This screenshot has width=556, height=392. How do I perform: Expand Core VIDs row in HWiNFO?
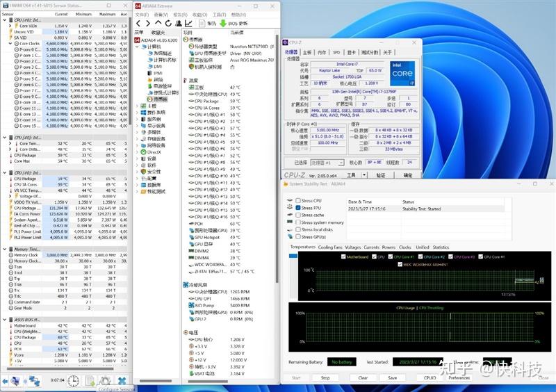pos(10,26)
